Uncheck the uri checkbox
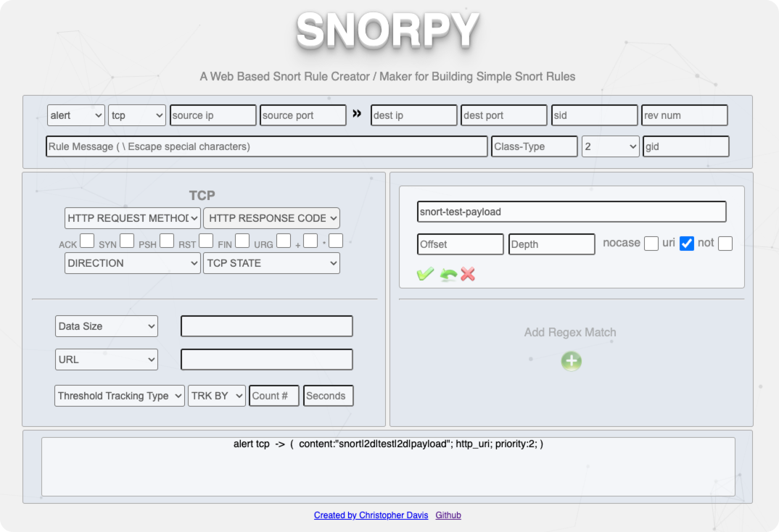 pyautogui.click(x=686, y=244)
